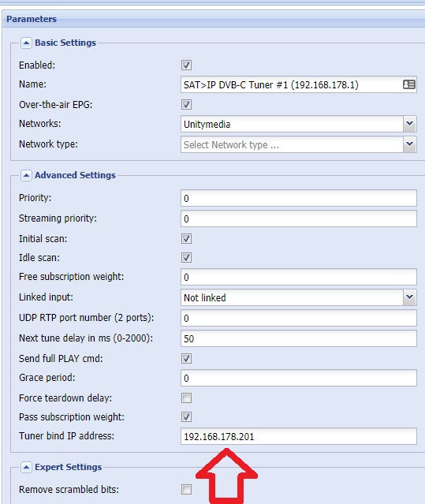The width and height of the screenshot is (425, 504).
Task: Toggle the Idle scan checkbox
Action: pyautogui.click(x=186, y=257)
